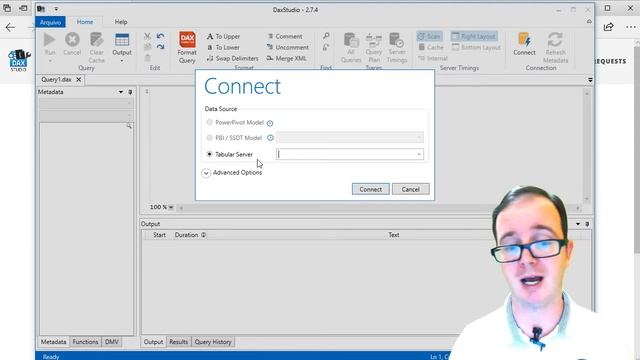Click the Comment ribbon item

284,36
